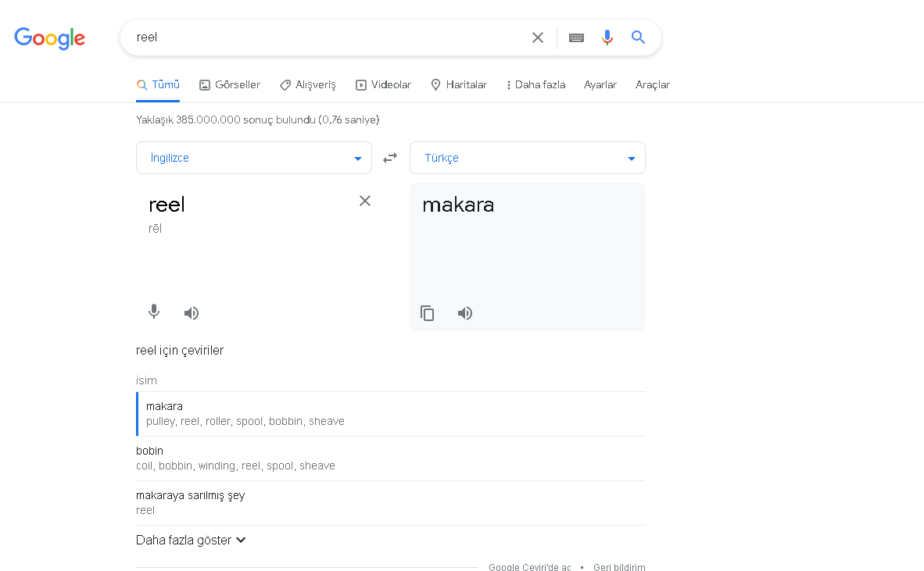Open the İngilizce source language dropdown

click(x=253, y=157)
